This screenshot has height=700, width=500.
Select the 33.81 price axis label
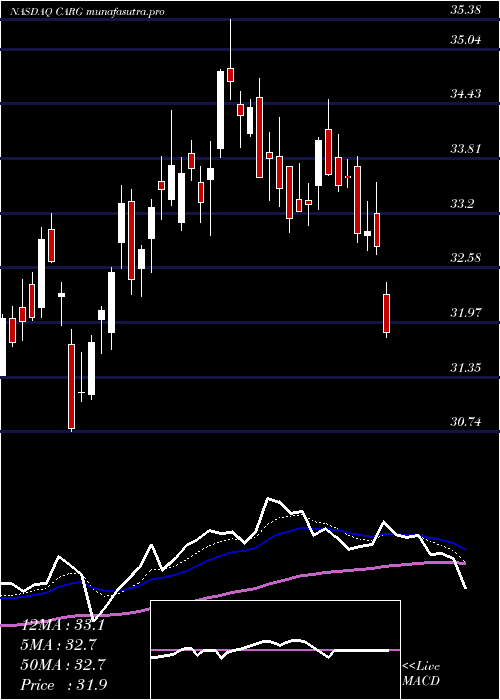click(465, 149)
